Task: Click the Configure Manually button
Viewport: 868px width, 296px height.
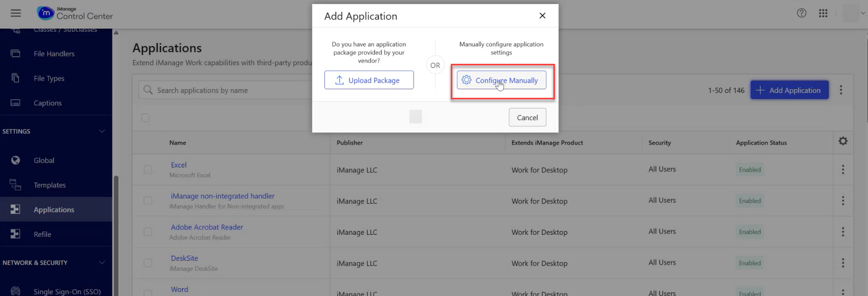Action: 502,81
